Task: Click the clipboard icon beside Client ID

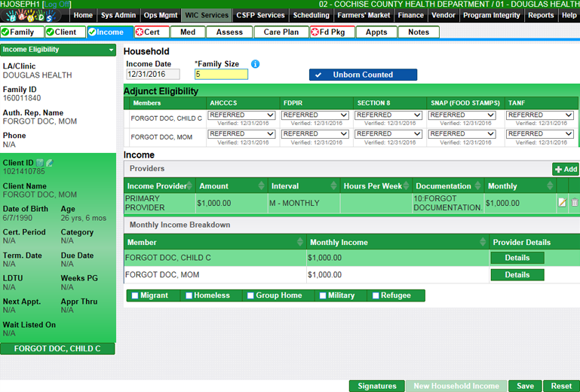Action: tap(41, 163)
